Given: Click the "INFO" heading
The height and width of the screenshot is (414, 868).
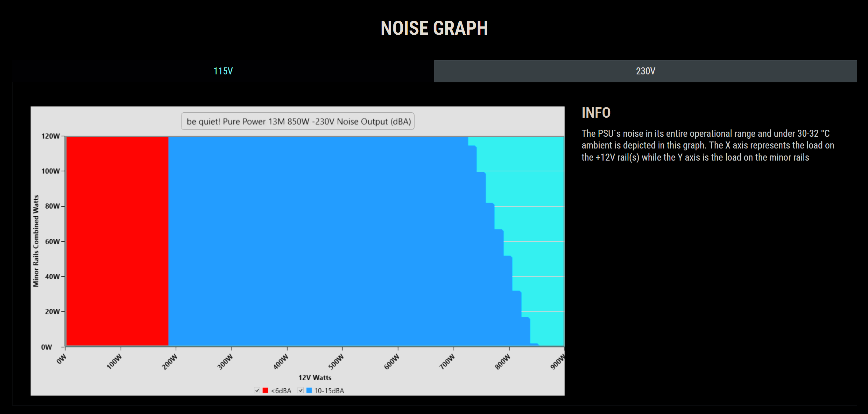Looking at the screenshot, I should pos(596,113).
